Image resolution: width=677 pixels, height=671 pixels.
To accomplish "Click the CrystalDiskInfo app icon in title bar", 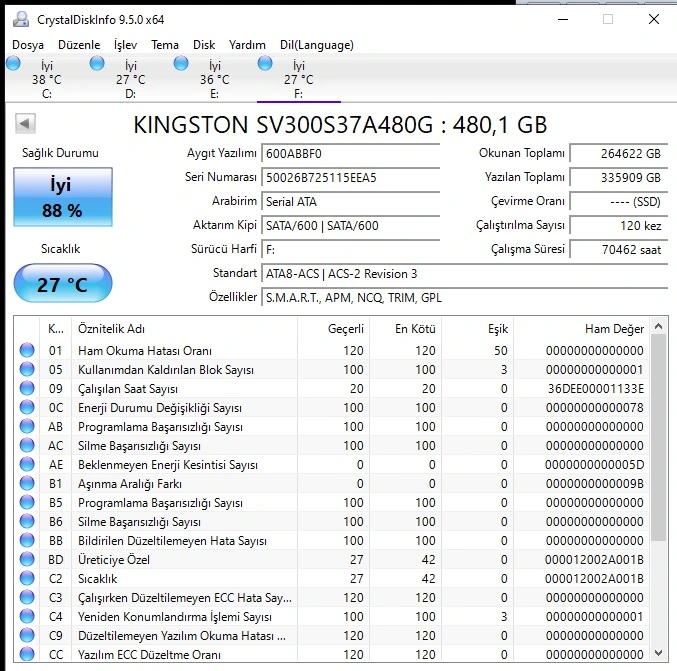I will coord(21,19).
